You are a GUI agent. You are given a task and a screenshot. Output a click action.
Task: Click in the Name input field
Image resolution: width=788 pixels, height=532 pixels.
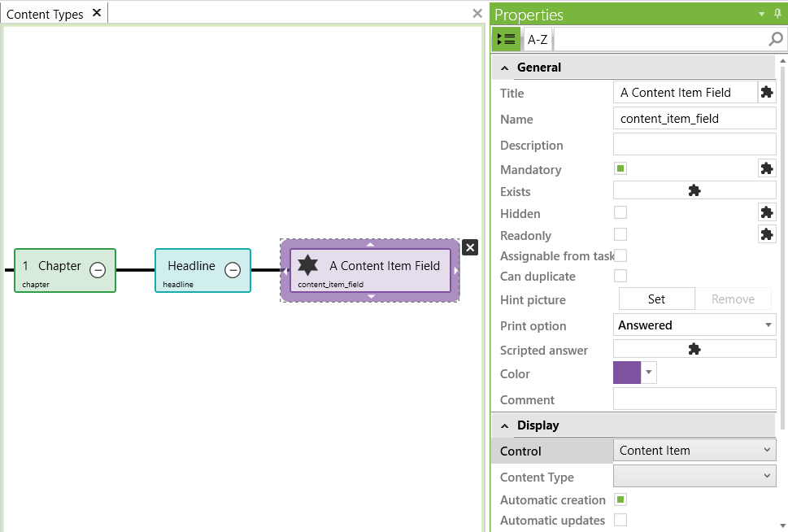click(x=694, y=119)
